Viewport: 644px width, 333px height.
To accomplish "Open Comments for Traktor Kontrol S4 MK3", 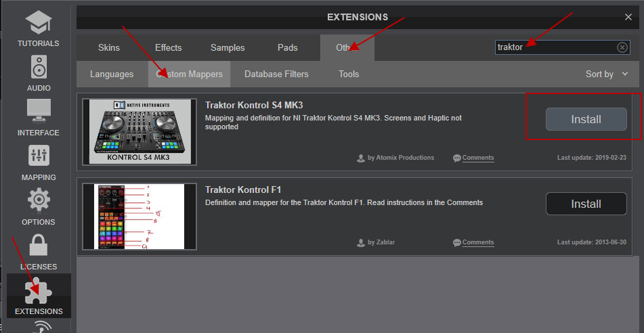I will (478, 158).
